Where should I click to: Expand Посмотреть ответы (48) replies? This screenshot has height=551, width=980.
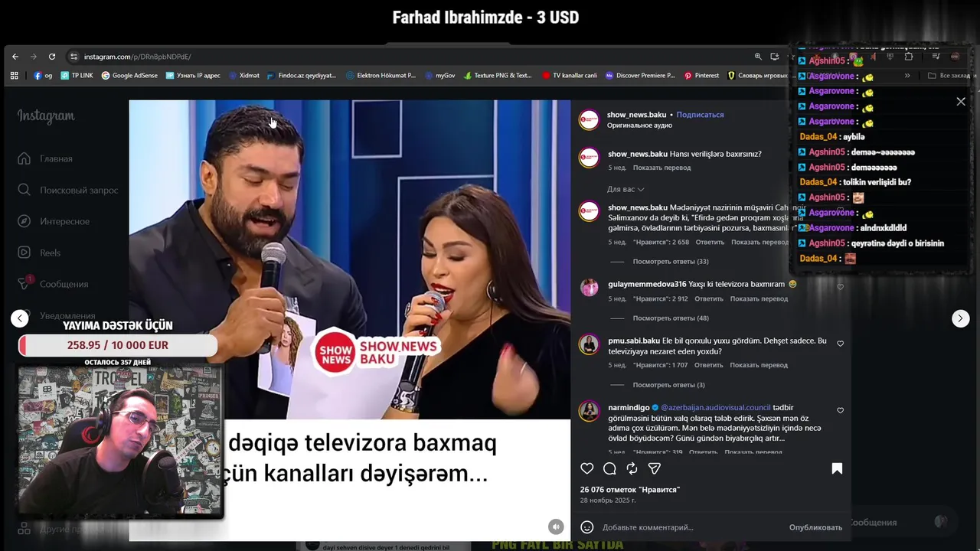coord(670,318)
